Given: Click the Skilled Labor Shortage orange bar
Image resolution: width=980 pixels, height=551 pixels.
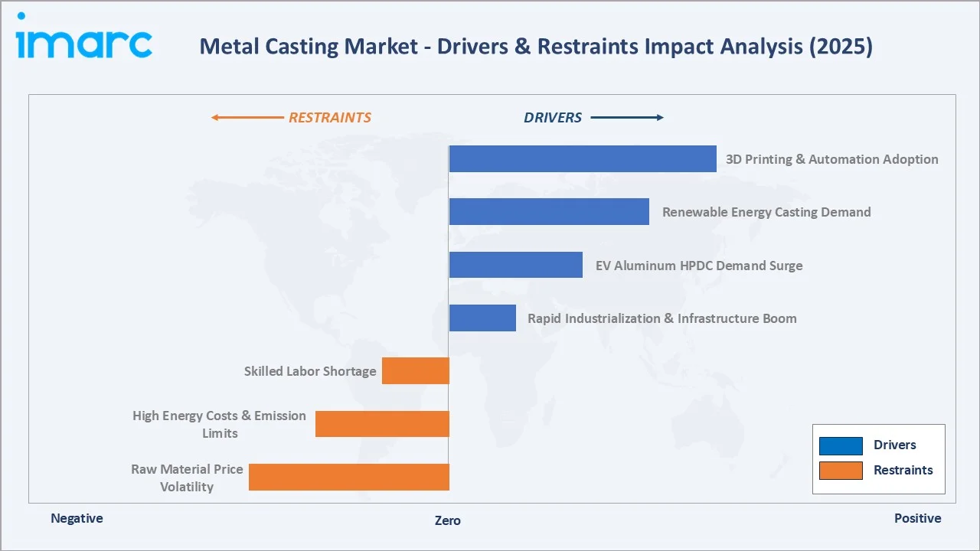Looking at the screenshot, I should pos(416,370).
